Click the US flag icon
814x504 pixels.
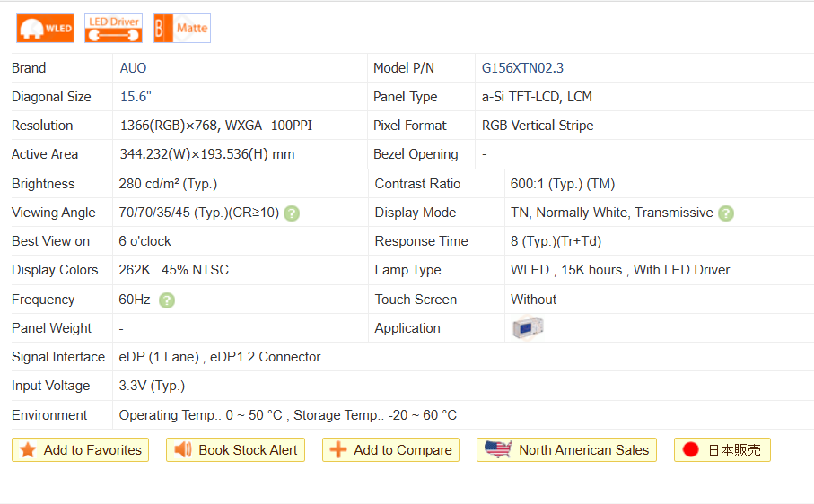(497, 450)
